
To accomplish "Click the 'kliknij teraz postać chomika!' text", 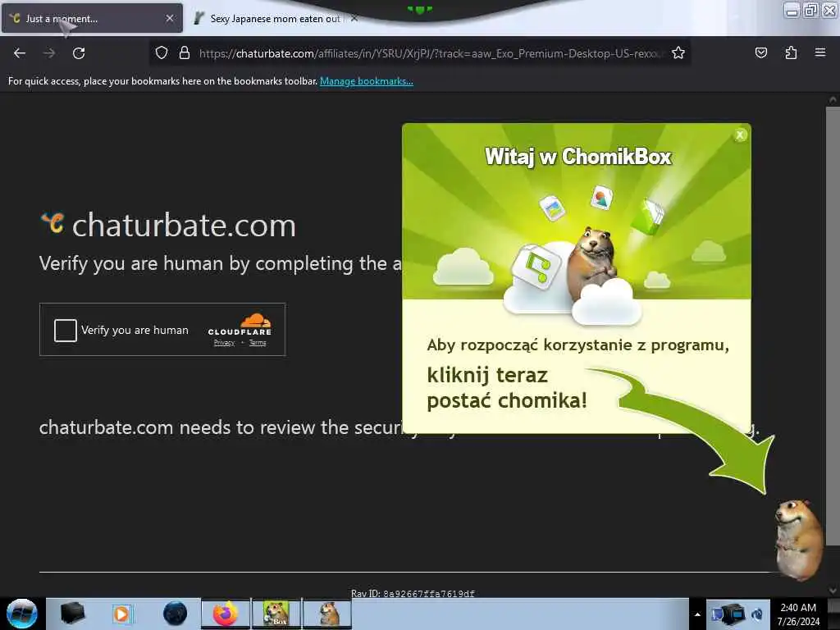I will click(507, 388).
